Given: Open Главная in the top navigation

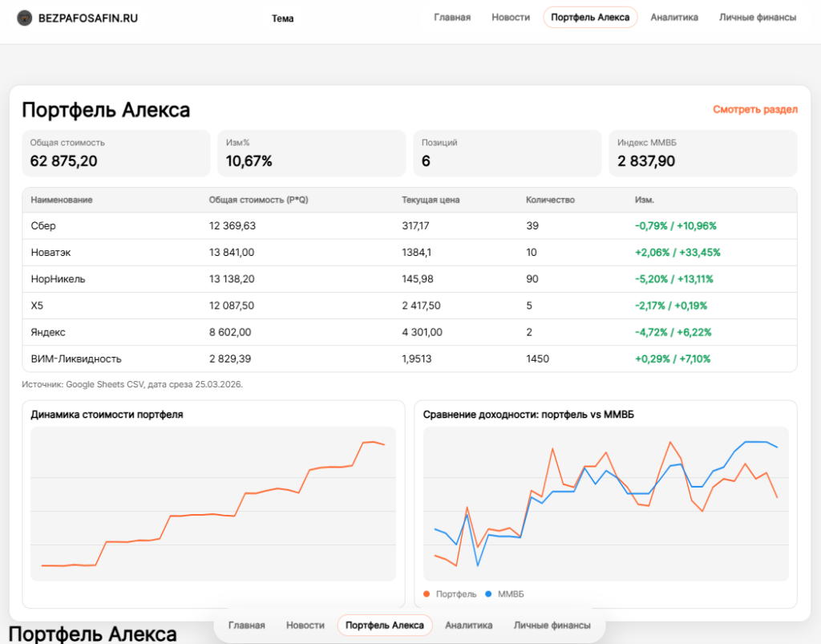Looking at the screenshot, I should pyautogui.click(x=452, y=18).
